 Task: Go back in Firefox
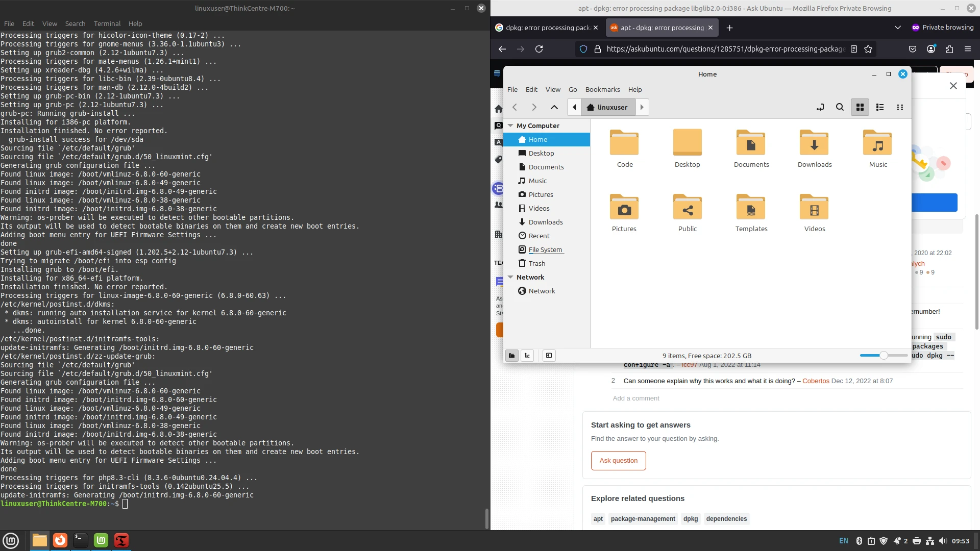(x=502, y=49)
